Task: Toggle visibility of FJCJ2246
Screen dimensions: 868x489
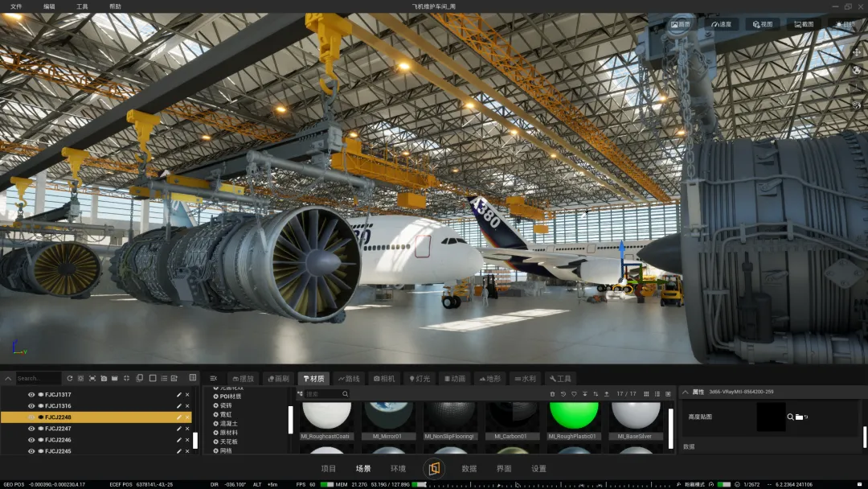Action: tap(31, 440)
